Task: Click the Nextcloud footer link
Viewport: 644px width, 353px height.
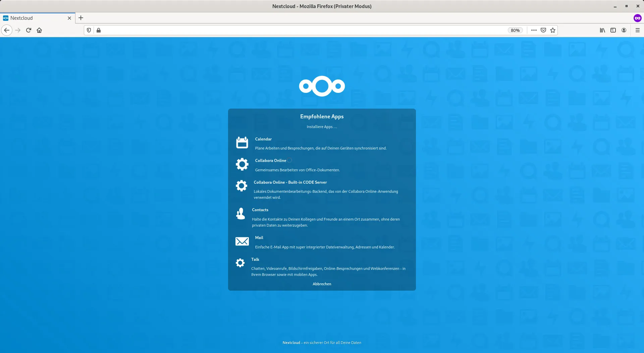Action: tap(291, 343)
